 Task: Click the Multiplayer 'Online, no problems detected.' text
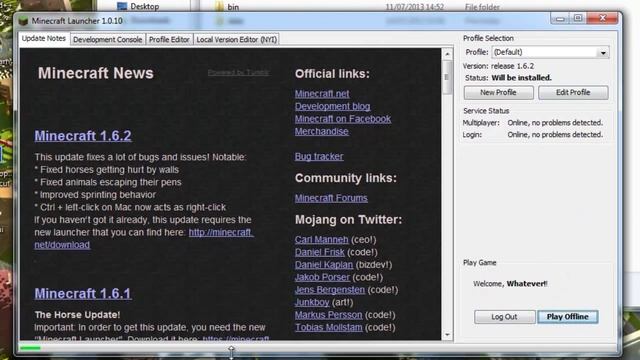click(555, 122)
